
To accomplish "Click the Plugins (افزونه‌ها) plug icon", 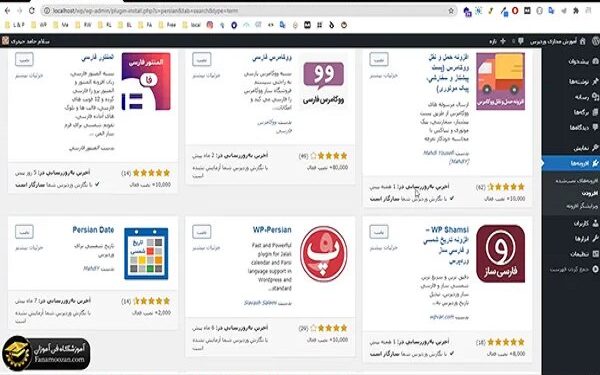I will click(595, 163).
